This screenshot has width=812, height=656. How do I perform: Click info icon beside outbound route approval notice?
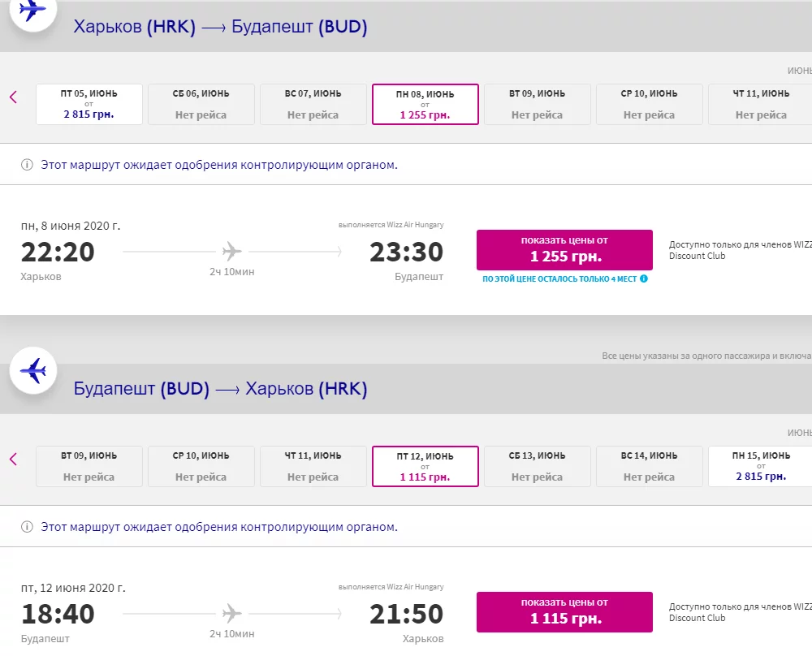click(x=27, y=165)
